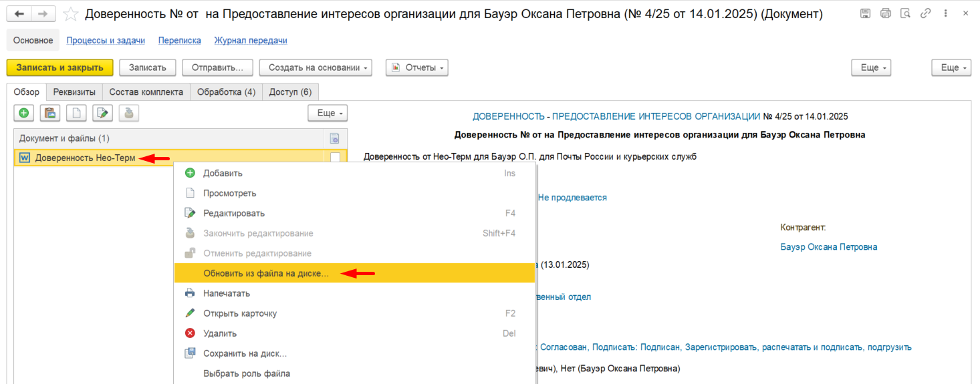This screenshot has height=384, width=980.
Task: Open the Создать на основании dropdown
Action: 316,67
